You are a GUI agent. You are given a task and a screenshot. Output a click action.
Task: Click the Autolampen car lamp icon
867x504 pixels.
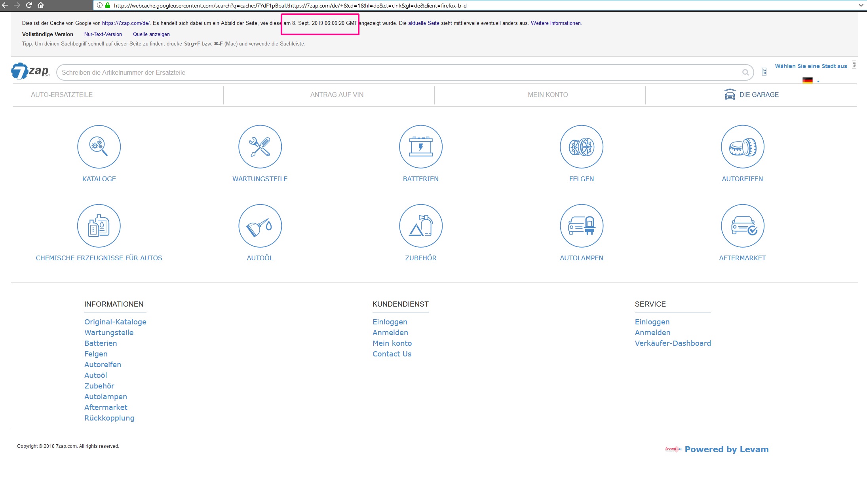point(581,226)
